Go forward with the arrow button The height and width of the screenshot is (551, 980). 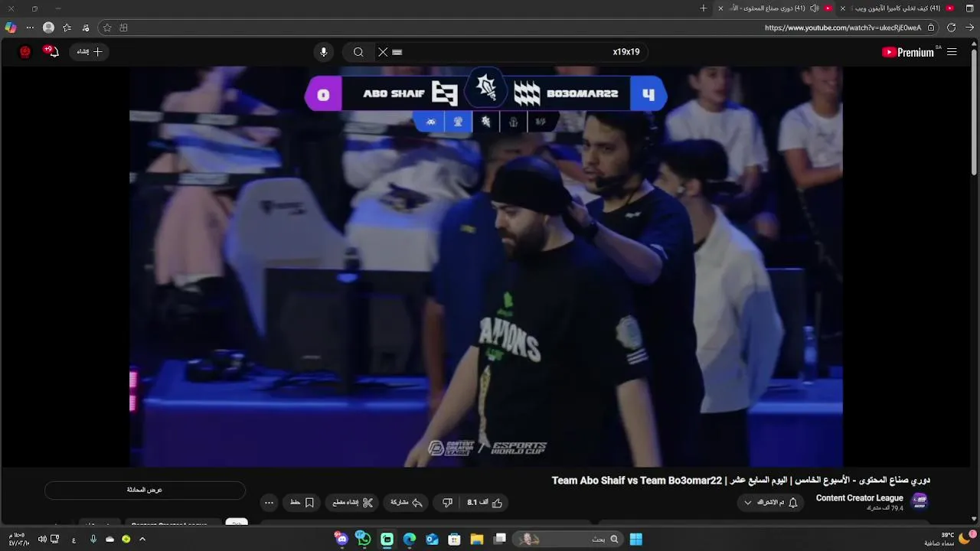click(970, 28)
